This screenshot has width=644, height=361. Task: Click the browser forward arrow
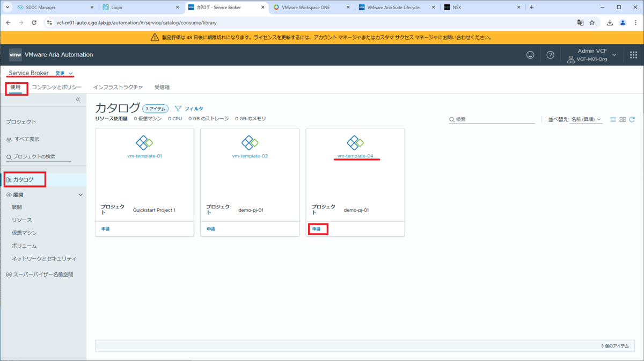coord(21,23)
